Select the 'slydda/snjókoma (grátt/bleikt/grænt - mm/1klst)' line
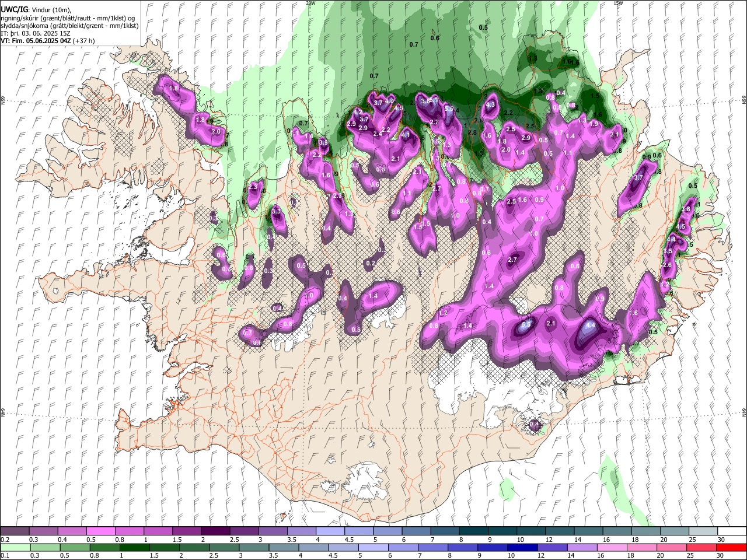Image resolution: width=747 pixels, height=560 pixels. pos(69,26)
